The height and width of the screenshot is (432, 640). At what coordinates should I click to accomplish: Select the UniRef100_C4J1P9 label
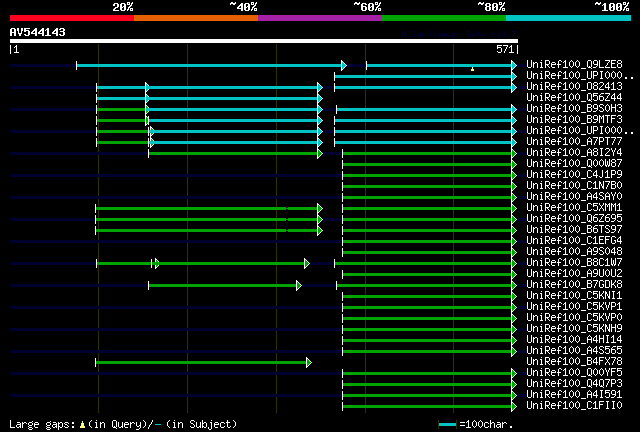click(x=574, y=175)
